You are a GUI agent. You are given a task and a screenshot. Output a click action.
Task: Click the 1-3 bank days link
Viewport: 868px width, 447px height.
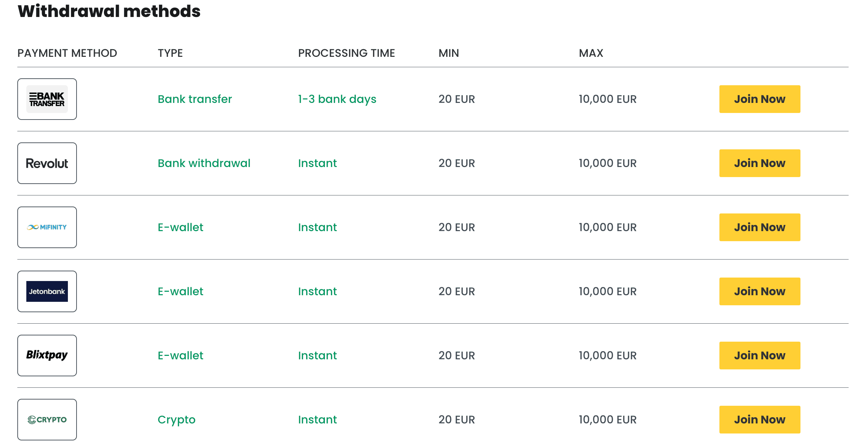[x=337, y=99]
